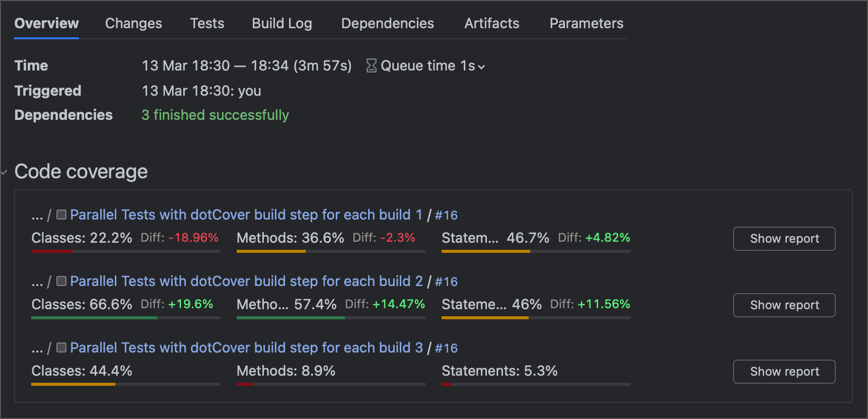The width and height of the screenshot is (868, 419).
Task: Click the Methods 57.4% coverage progress bar
Action: pyautogui.click(x=331, y=317)
